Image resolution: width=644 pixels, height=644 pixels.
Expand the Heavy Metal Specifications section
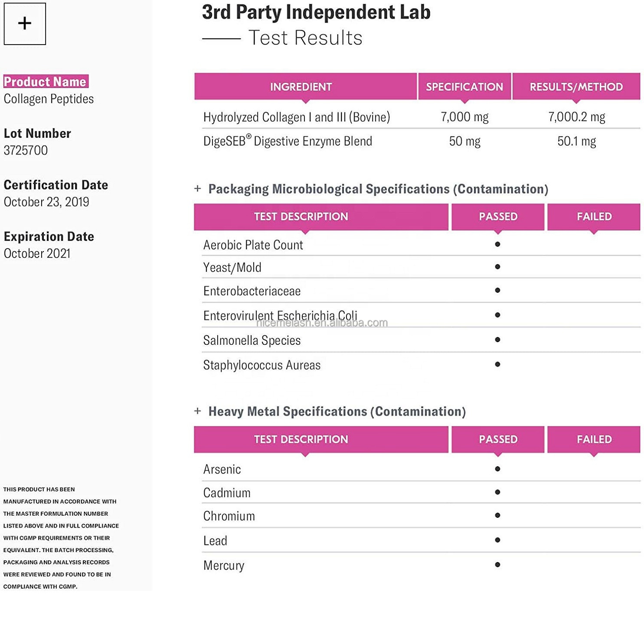click(198, 411)
